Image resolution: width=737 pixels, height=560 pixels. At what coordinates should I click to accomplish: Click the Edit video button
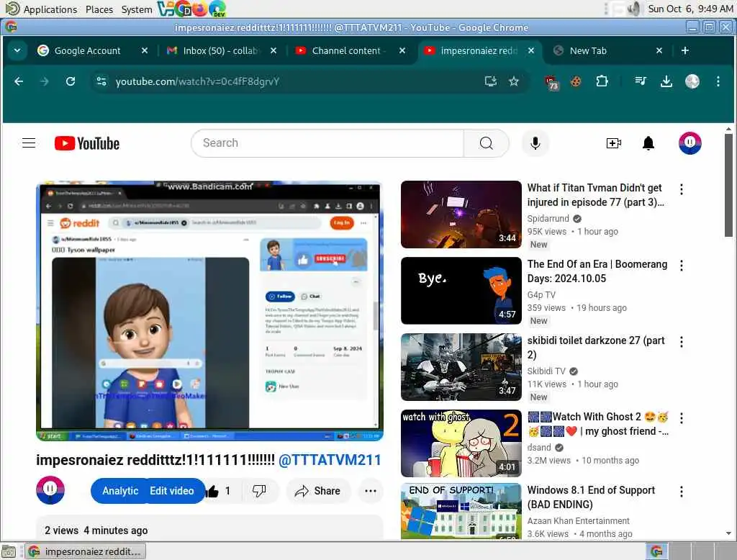(x=172, y=491)
